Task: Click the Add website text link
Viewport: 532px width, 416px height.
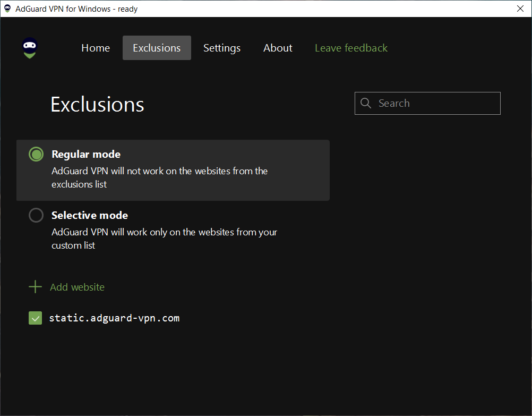Action: (77, 287)
